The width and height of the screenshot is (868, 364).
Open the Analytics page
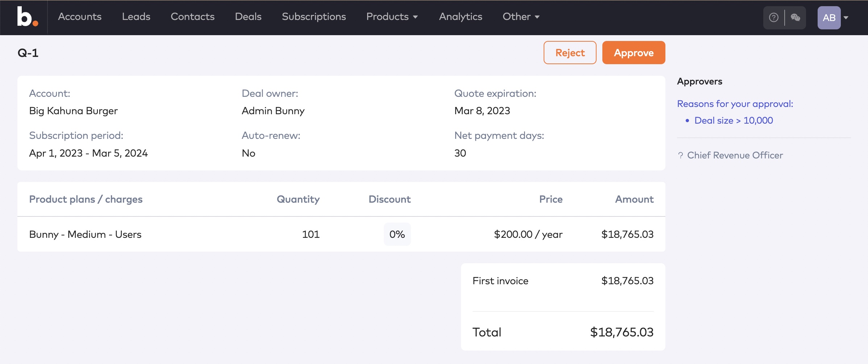pos(461,17)
